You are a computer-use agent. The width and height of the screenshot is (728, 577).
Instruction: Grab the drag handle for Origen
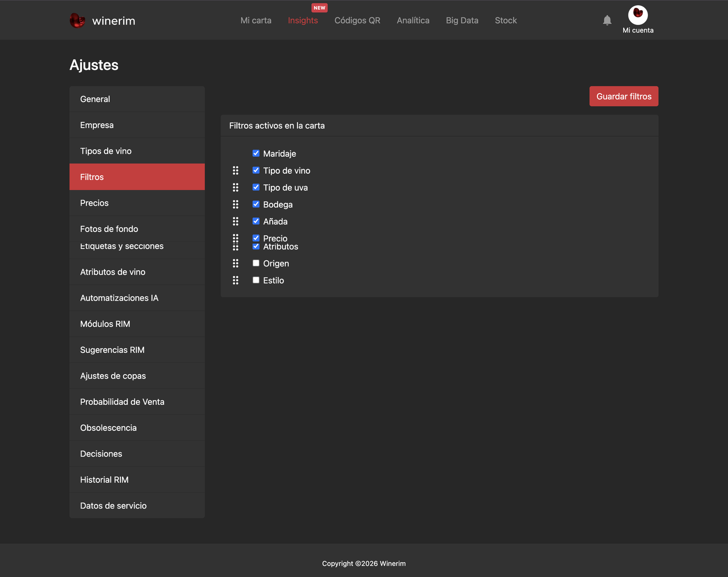pyautogui.click(x=235, y=263)
